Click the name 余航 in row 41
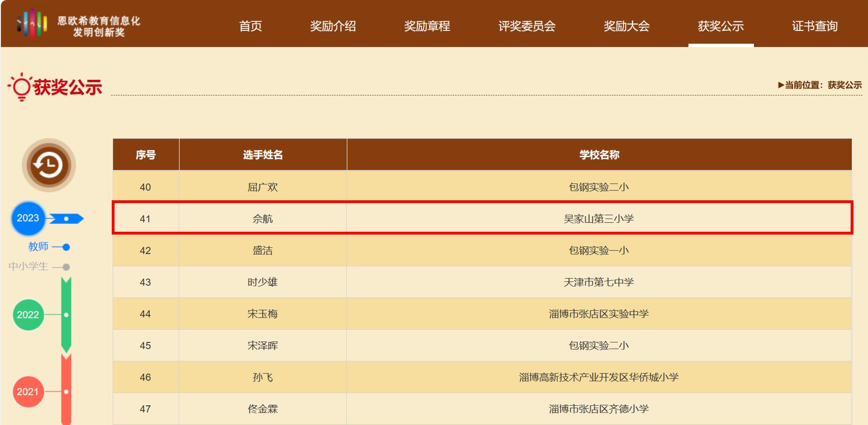The width and height of the screenshot is (868, 425). click(263, 219)
